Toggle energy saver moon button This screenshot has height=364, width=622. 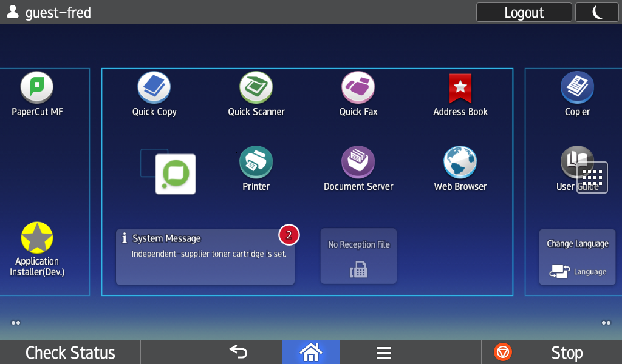click(x=596, y=12)
